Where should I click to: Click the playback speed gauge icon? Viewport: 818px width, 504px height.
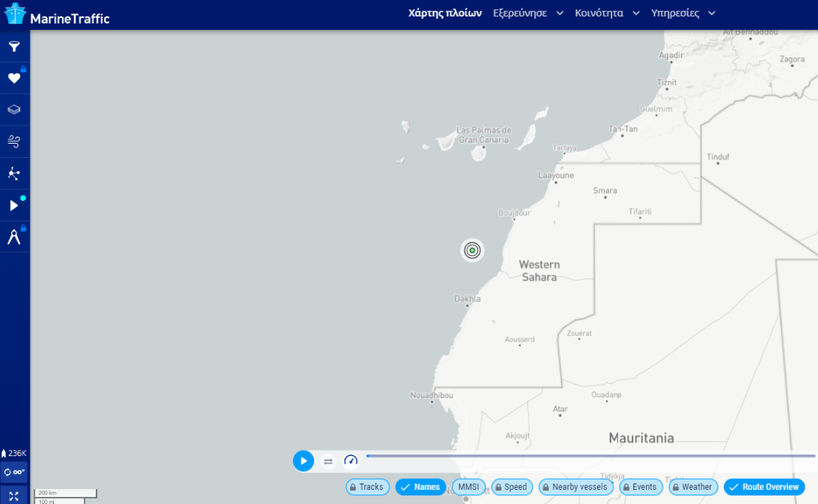point(351,461)
